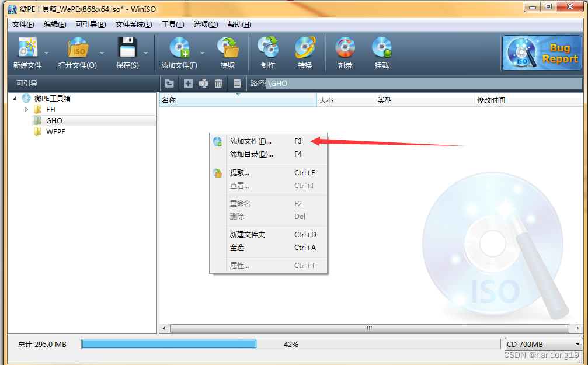Expand the EFI folder tree node
This screenshot has width=588, height=365.
[x=27, y=110]
